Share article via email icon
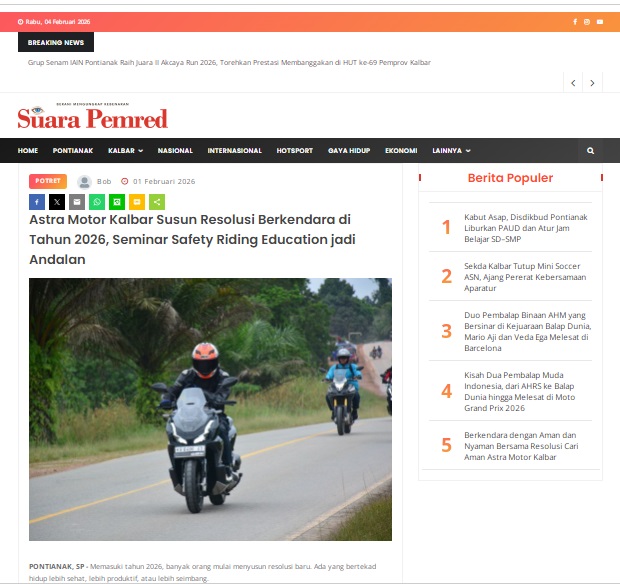This screenshot has height=584, width=620. [77, 202]
